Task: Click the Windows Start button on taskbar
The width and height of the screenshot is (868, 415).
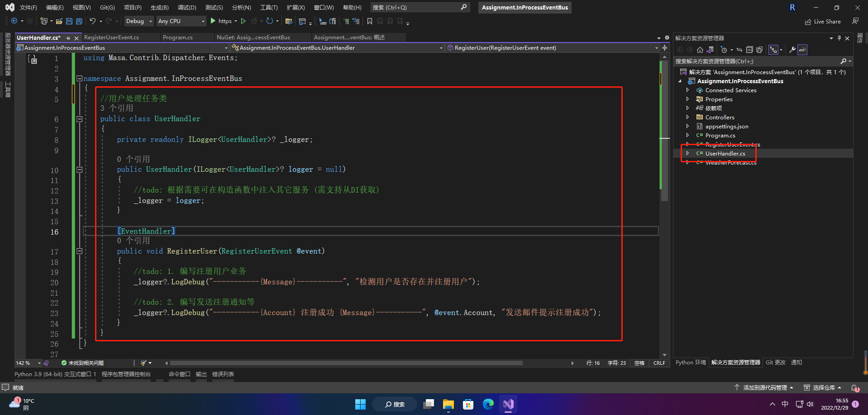Action: coord(360,404)
